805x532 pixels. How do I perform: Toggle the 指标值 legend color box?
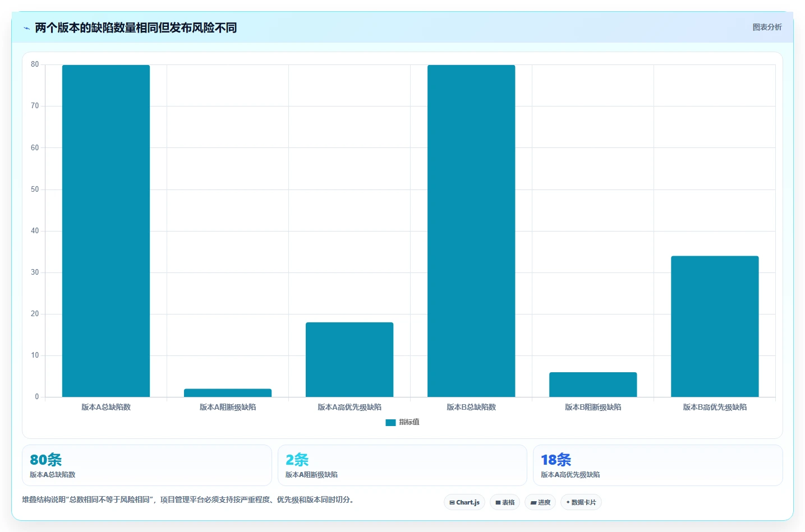click(x=390, y=422)
